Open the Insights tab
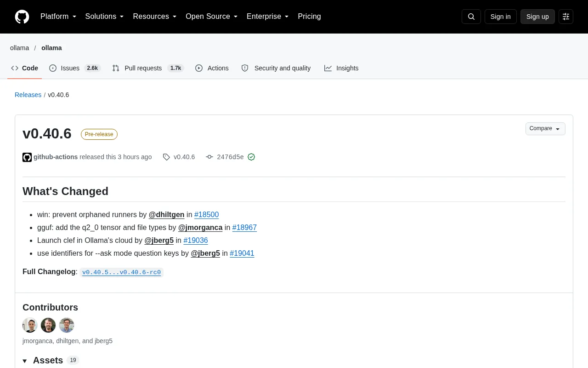Image resolution: width=588 pixels, height=368 pixels. [x=341, y=68]
